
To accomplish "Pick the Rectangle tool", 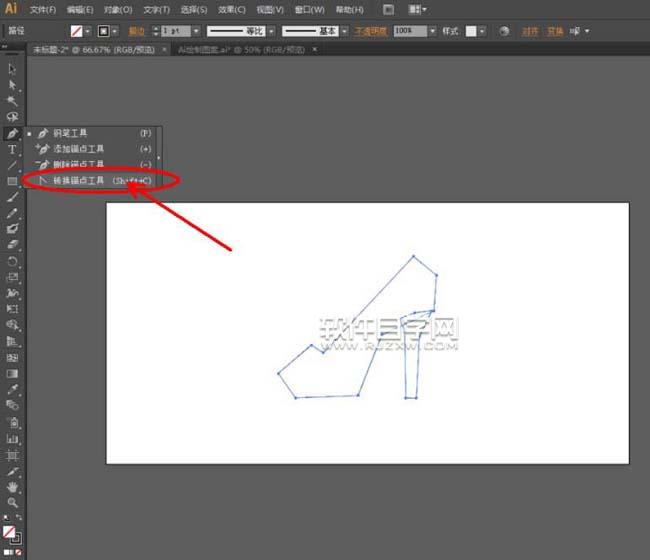I will click(x=12, y=181).
